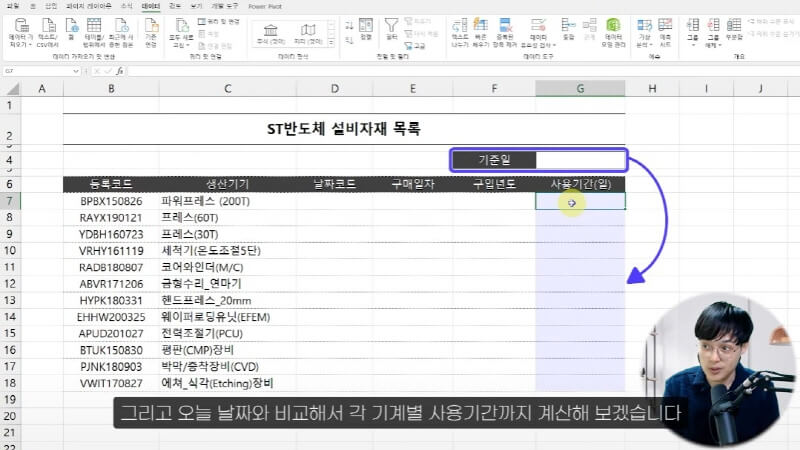Click inside the formula bar input
Screen dimensions: 800x450
[462, 71]
